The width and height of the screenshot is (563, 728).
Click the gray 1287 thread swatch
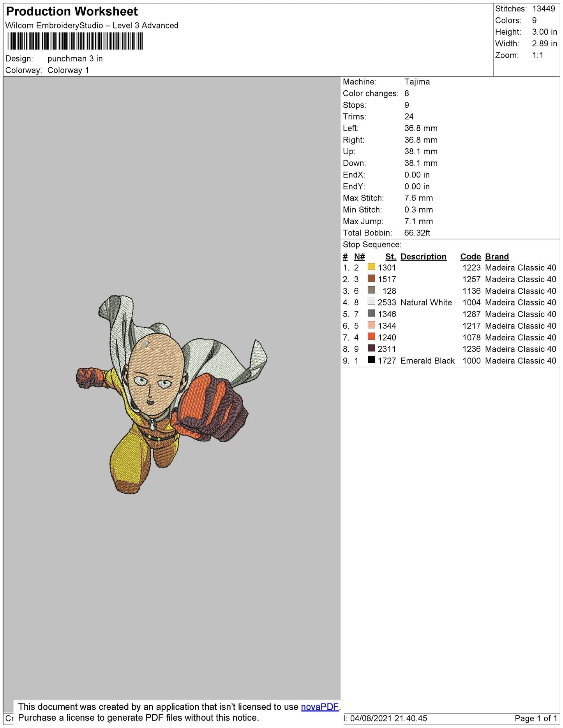[x=371, y=314]
